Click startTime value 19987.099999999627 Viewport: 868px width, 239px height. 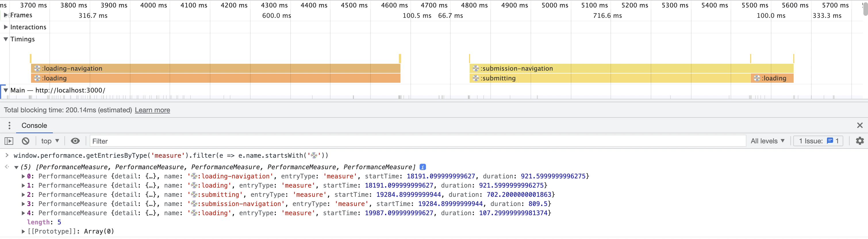click(x=399, y=213)
